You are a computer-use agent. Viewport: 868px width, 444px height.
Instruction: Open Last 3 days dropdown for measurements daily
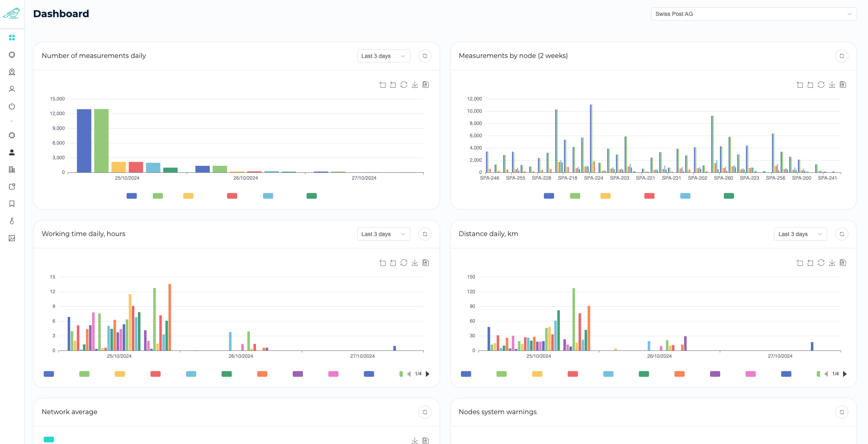pyautogui.click(x=383, y=56)
